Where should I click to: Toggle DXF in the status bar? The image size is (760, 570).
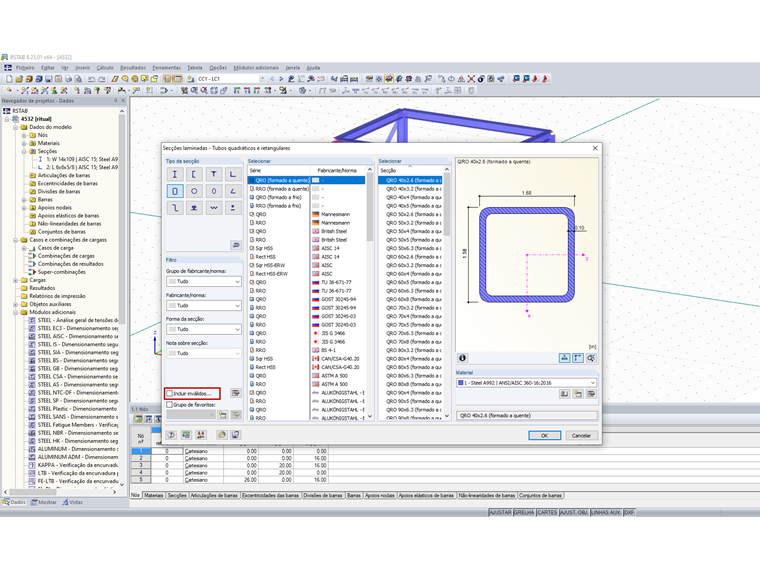629,512
